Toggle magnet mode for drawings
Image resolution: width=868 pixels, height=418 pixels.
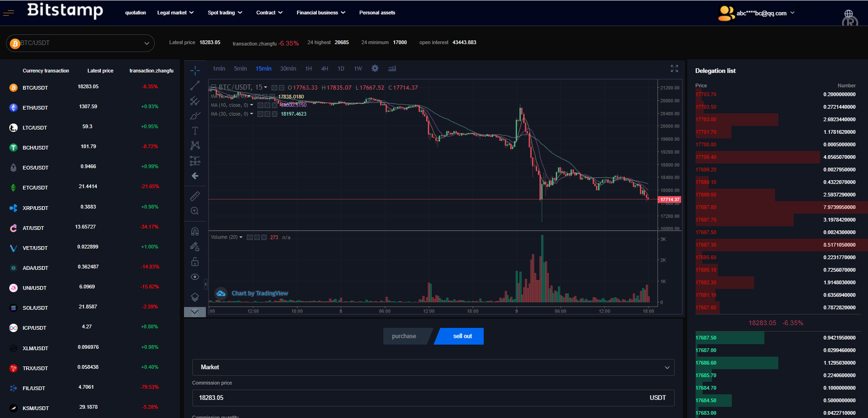tap(195, 231)
